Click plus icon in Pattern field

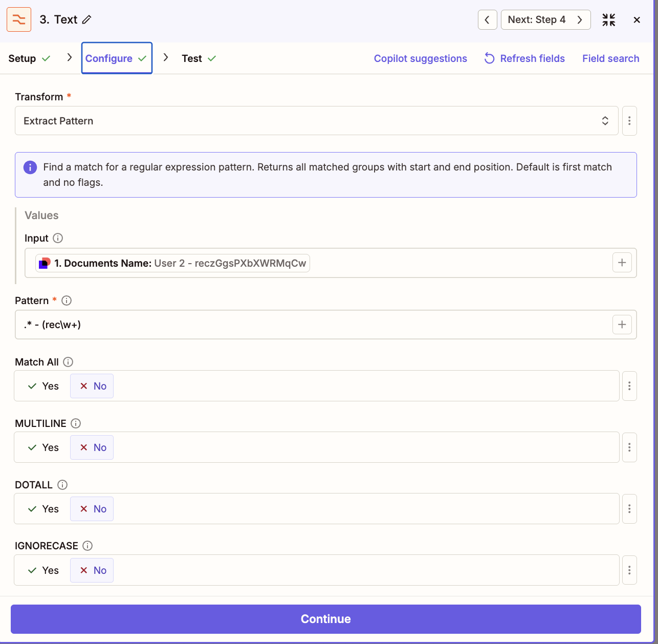pyautogui.click(x=622, y=325)
